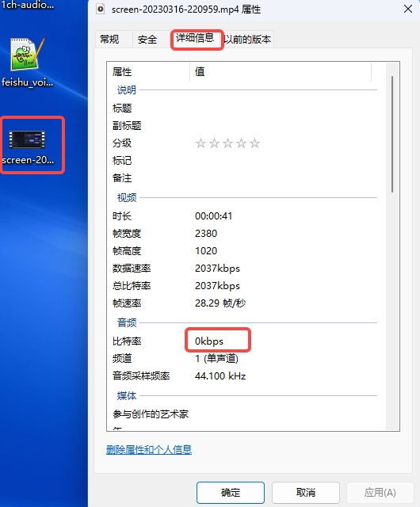Image resolution: width=420 pixels, height=507 pixels.
Task: Set rating to five stars
Action: tap(255, 143)
